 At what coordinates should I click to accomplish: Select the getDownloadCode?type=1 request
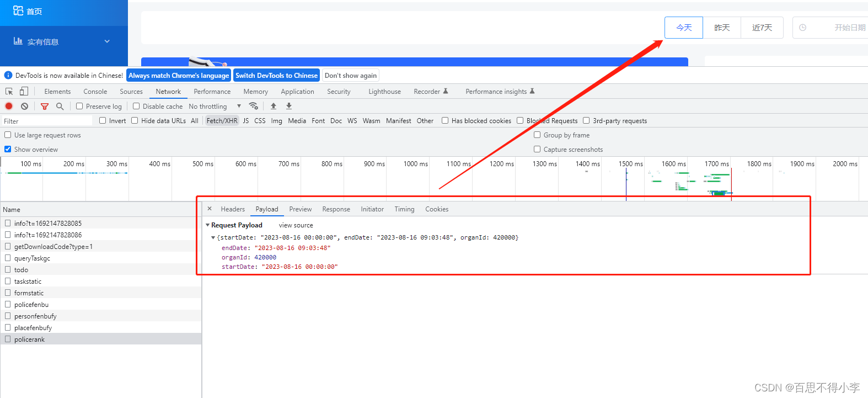click(101, 246)
